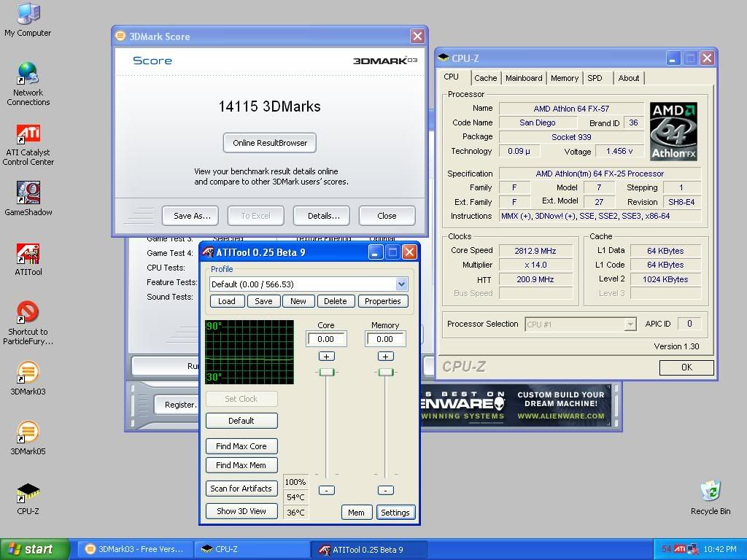
Task: Expand the ATITool Profile dropdown
Action: (x=401, y=284)
